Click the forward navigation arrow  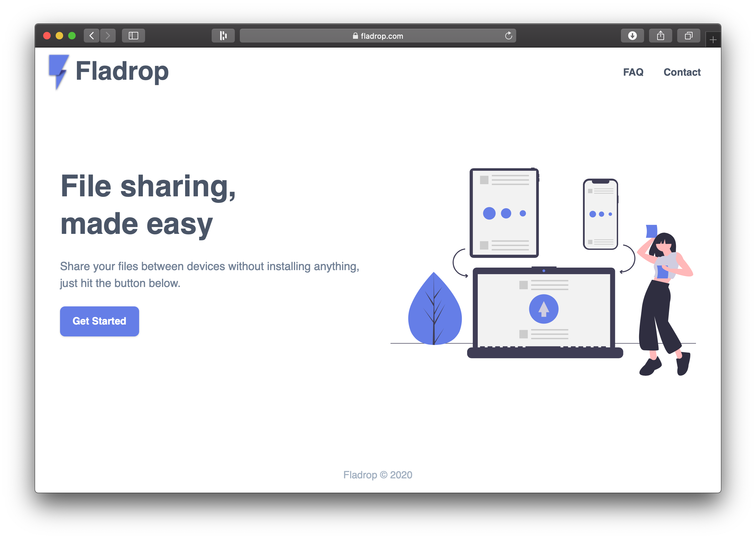[x=108, y=36]
